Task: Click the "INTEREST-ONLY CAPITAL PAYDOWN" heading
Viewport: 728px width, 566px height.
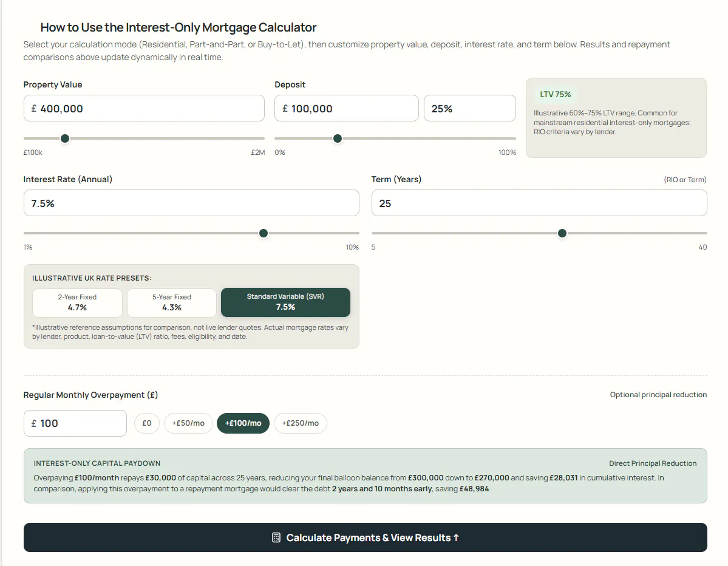Action: point(97,463)
